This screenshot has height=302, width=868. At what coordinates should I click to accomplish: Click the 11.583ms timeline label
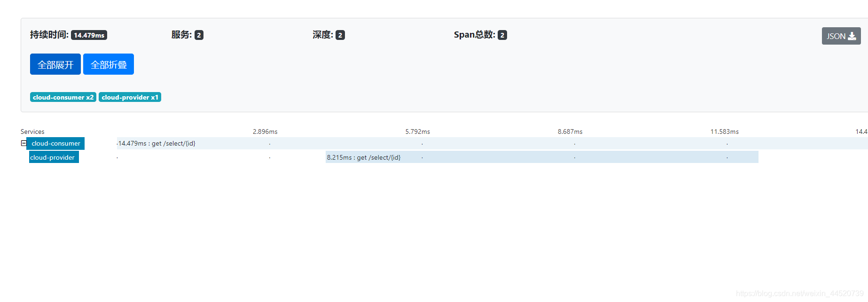coord(724,132)
